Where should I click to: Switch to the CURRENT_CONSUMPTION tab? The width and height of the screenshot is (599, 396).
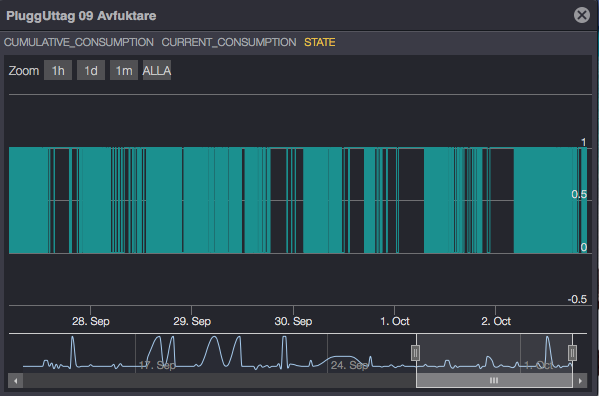pyautogui.click(x=229, y=42)
